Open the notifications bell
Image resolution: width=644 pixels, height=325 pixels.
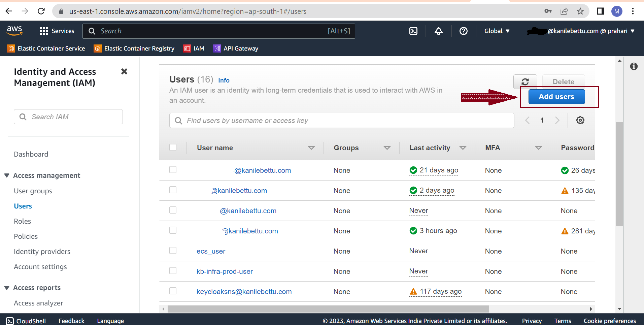(x=438, y=31)
